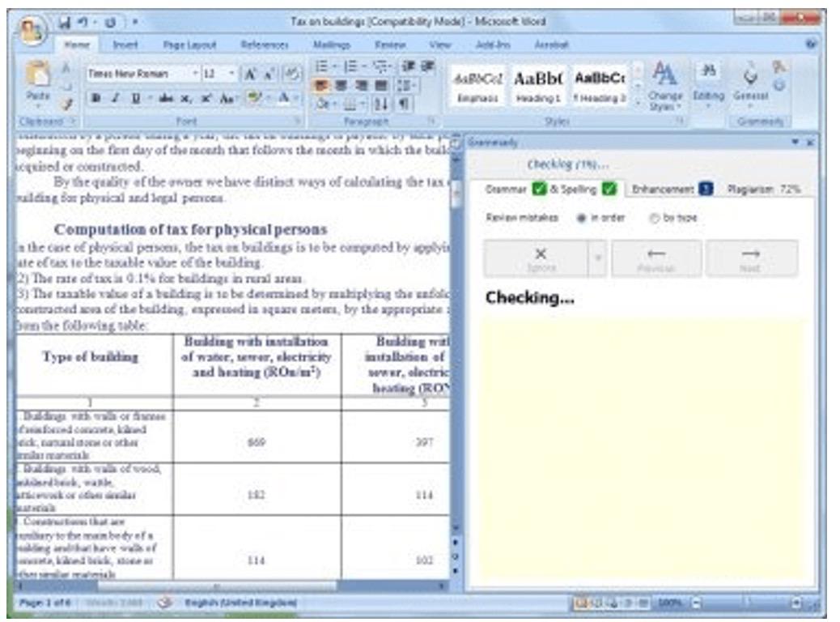Adjust the zoom slider in status bar

[x=747, y=603]
